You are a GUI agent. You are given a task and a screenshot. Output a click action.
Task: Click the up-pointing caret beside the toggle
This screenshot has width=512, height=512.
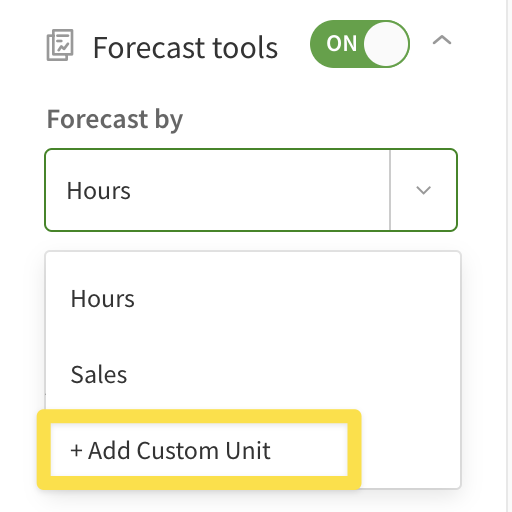pos(442,40)
